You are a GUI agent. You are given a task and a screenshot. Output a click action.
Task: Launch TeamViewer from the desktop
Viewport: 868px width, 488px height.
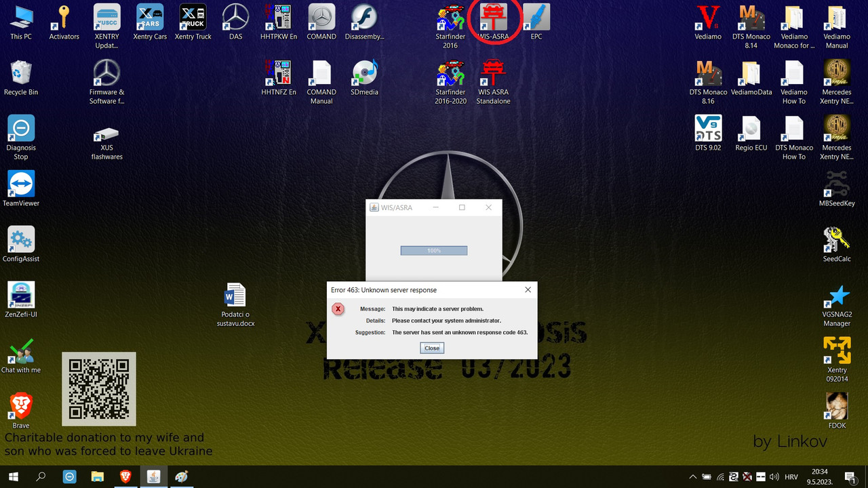[x=21, y=188]
